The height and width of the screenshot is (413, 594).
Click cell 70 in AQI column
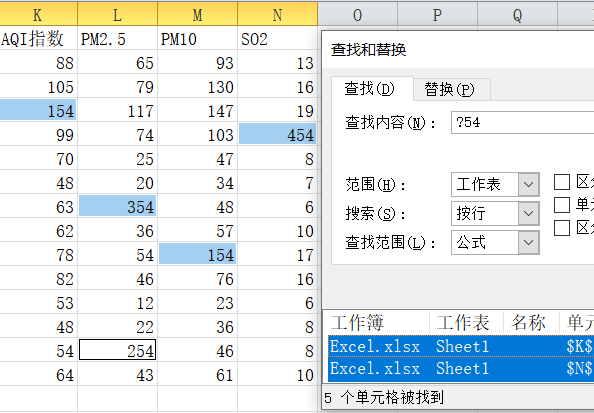(38, 159)
